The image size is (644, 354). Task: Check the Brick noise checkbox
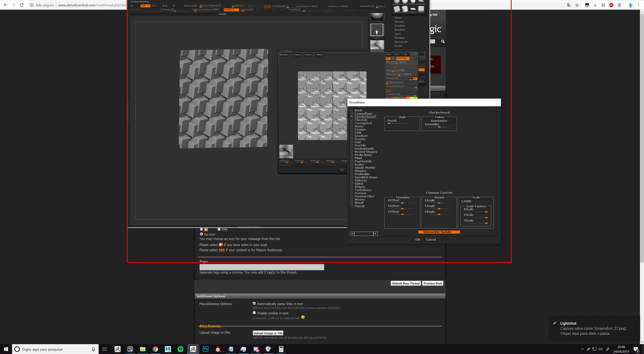(351, 110)
